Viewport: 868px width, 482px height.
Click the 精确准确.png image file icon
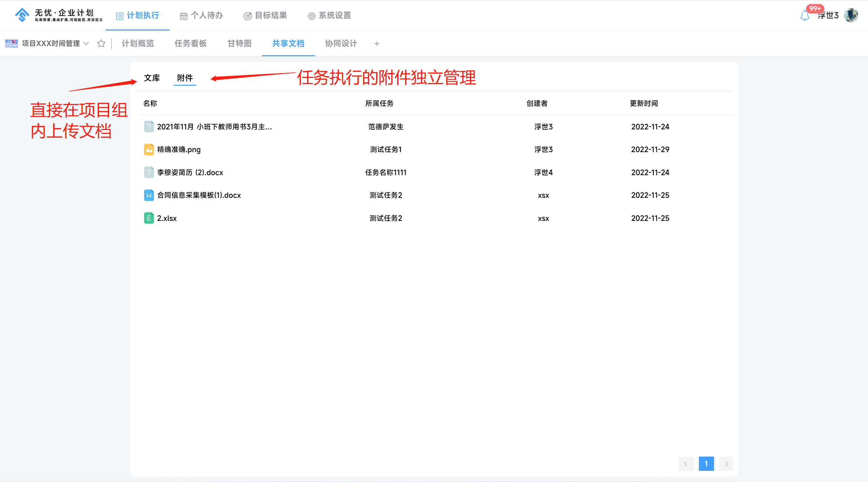tap(149, 149)
